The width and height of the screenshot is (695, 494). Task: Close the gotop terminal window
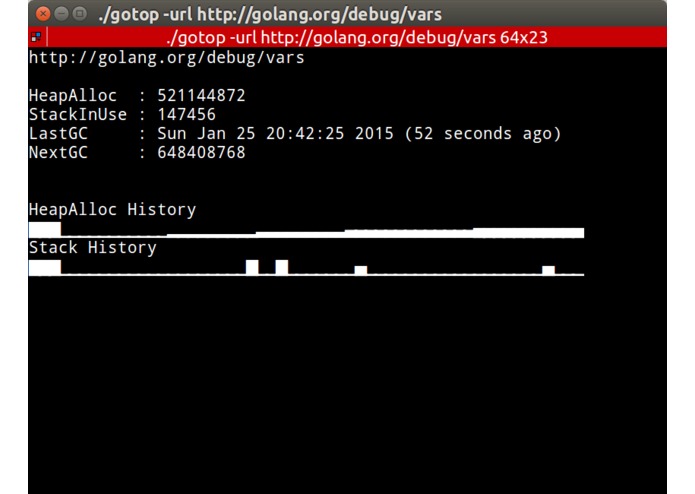43,14
